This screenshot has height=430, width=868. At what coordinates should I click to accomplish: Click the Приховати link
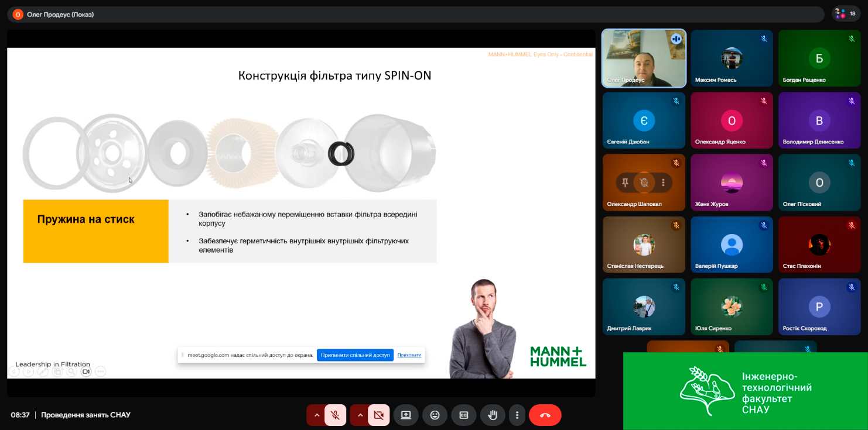point(409,355)
